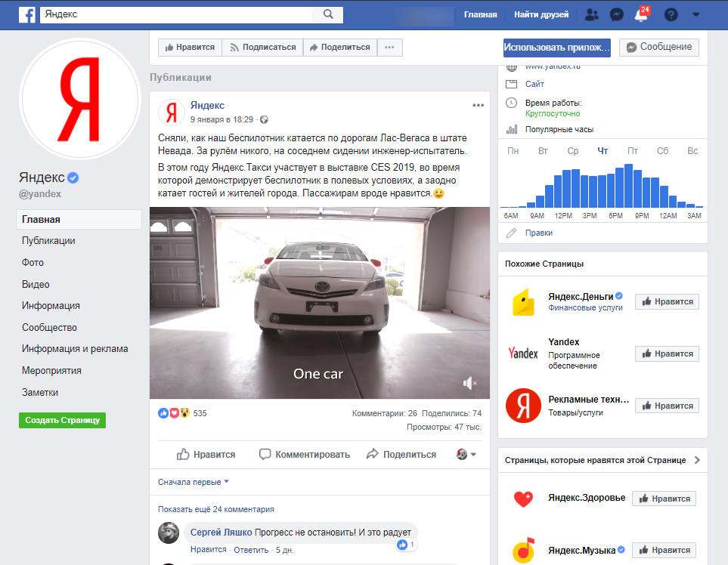Share the post via Поделиться action
The image size is (728, 565).
coord(401,455)
